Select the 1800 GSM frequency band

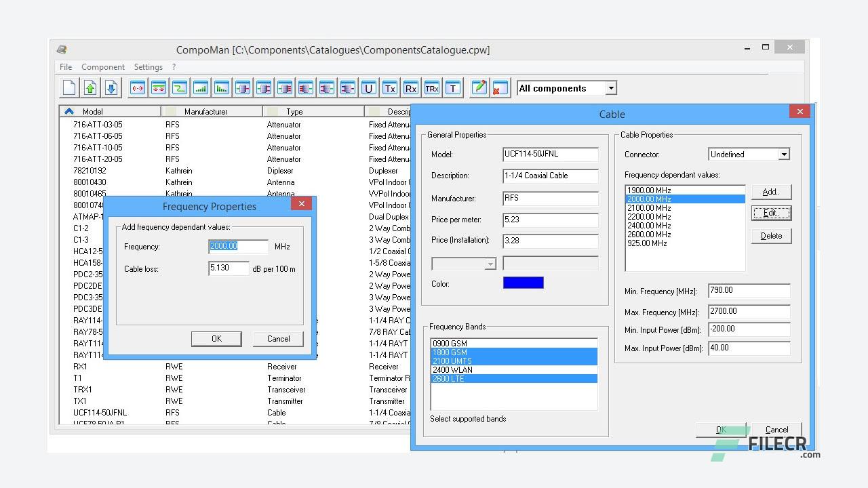click(x=514, y=352)
